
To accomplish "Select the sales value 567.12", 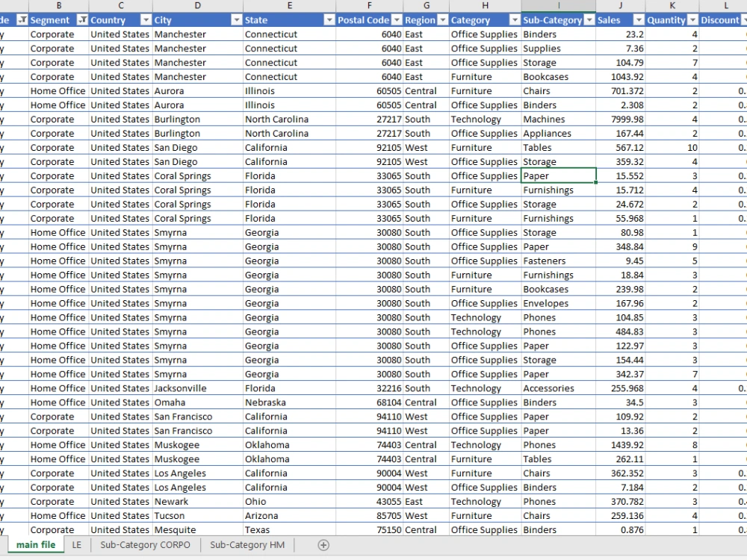I will click(620, 148).
